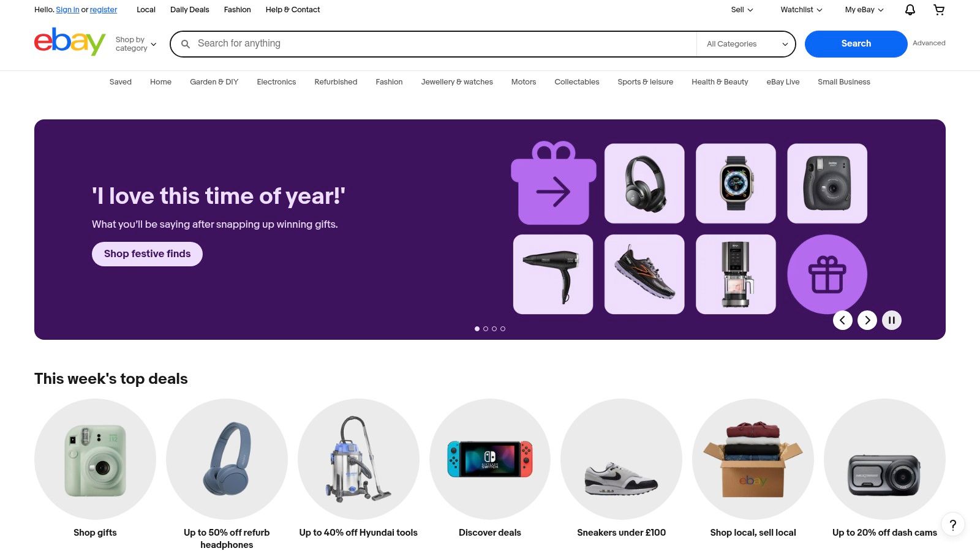Click the purple gift box arrow tile
980x551 pixels.
pos(553,183)
